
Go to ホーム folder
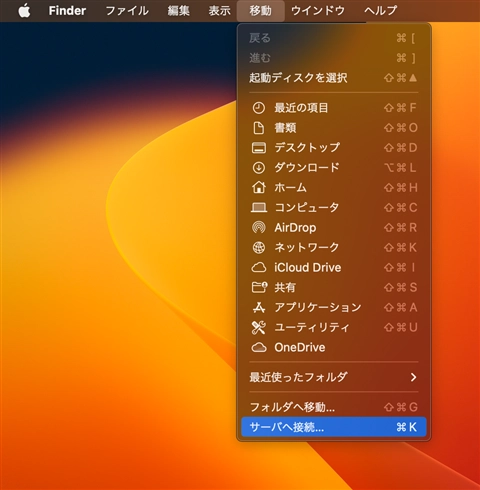334,187
